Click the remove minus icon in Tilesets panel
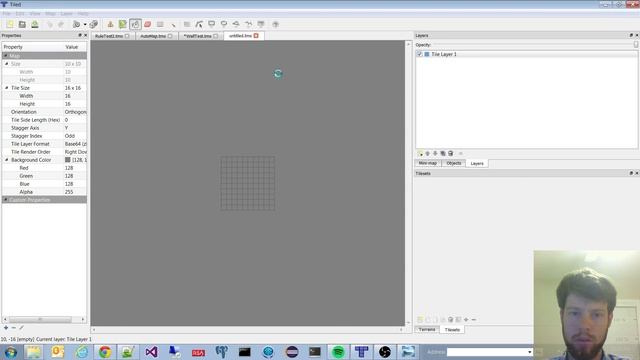 (x=474, y=320)
